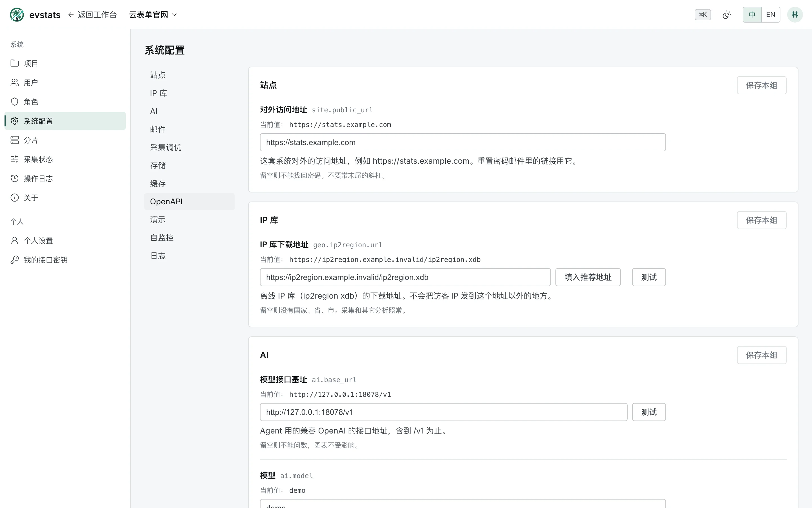812x508 pixels.
Task: Click the shield icon for 角色
Action: (x=14, y=102)
